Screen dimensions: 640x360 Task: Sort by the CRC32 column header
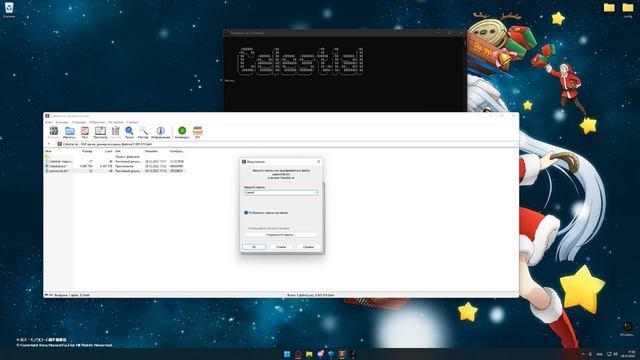[177, 151]
